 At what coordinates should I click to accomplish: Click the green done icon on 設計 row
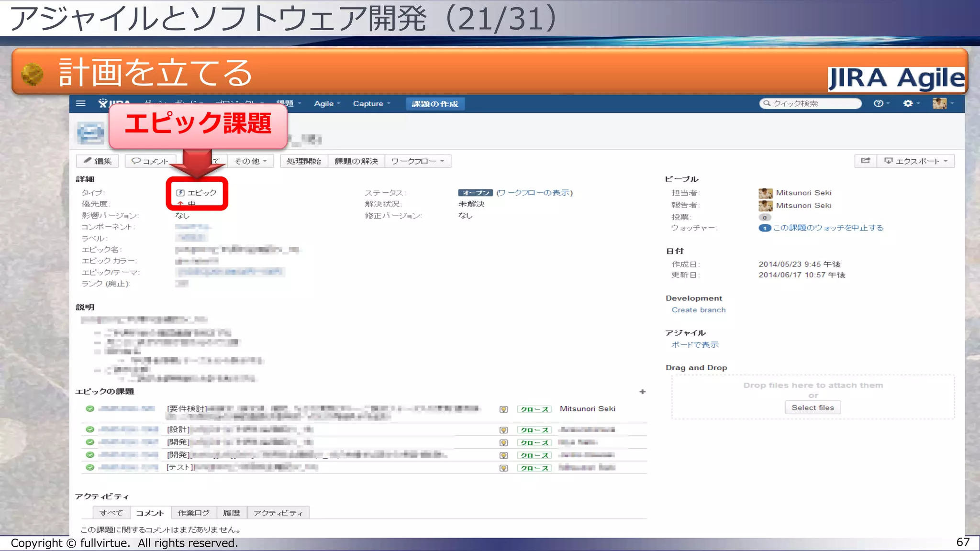coord(89,430)
